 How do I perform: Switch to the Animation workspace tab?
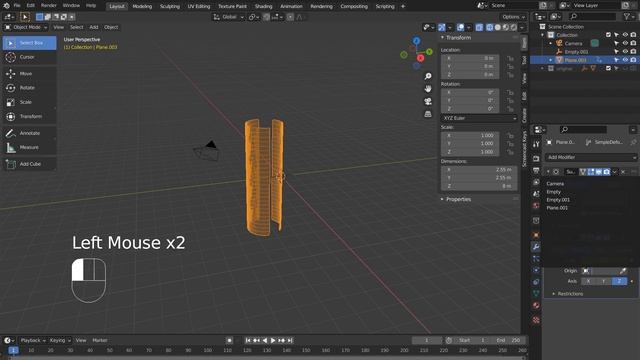[291, 6]
